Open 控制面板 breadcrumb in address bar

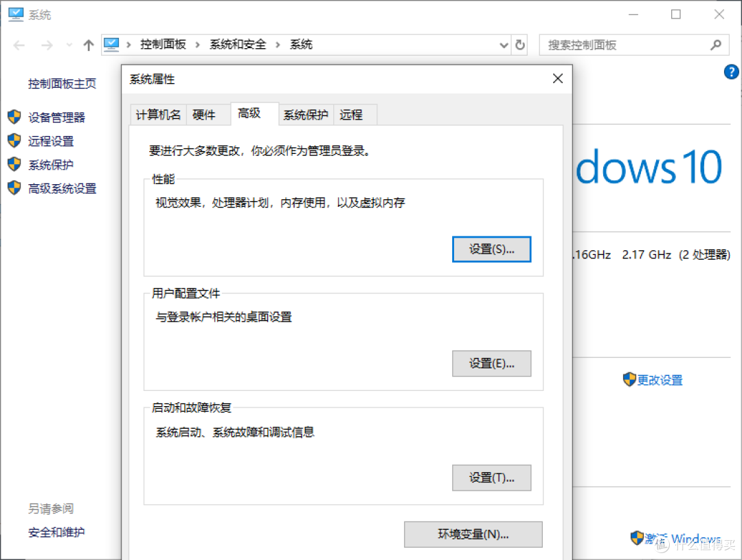click(163, 45)
